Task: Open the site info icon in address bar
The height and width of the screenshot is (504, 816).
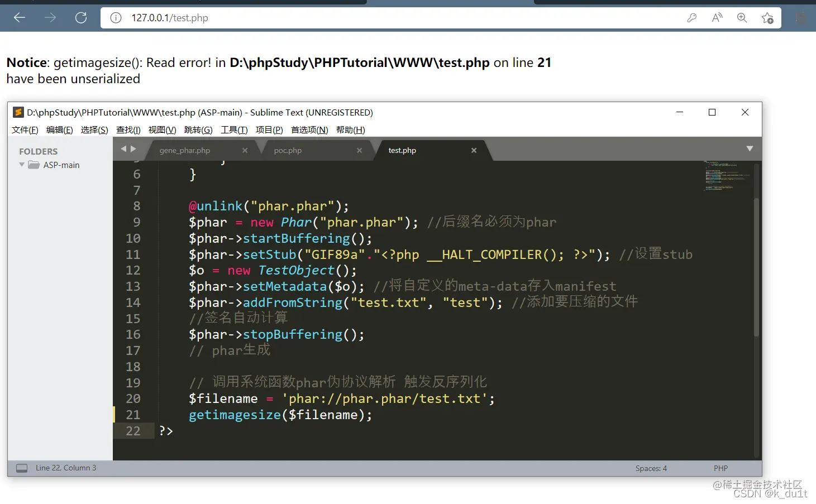Action: [116, 18]
